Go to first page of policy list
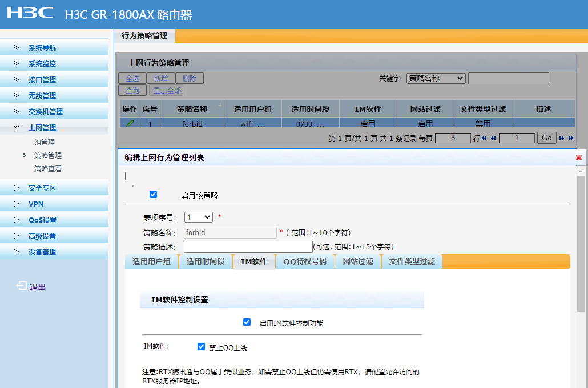The width and height of the screenshot is (588, 388). [484, 138]
